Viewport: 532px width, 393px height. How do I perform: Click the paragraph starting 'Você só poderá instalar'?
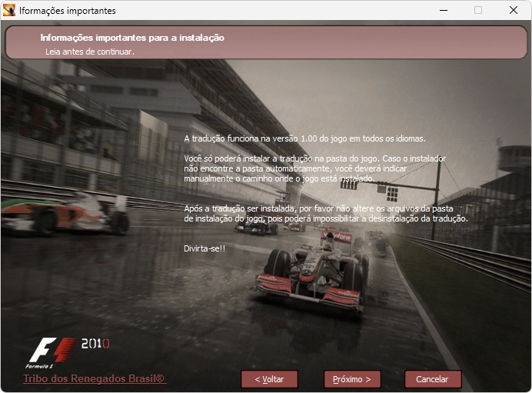pyautogui.click(x=315, y=168)
